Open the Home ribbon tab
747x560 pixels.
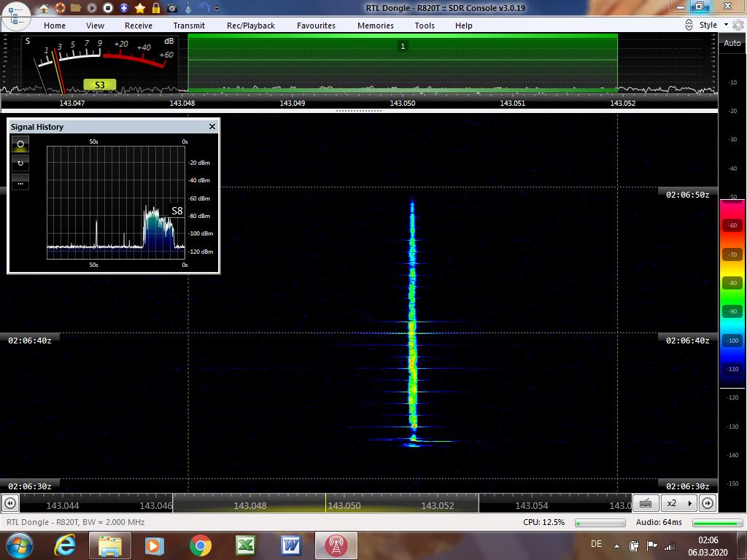[x=55, y=26]
